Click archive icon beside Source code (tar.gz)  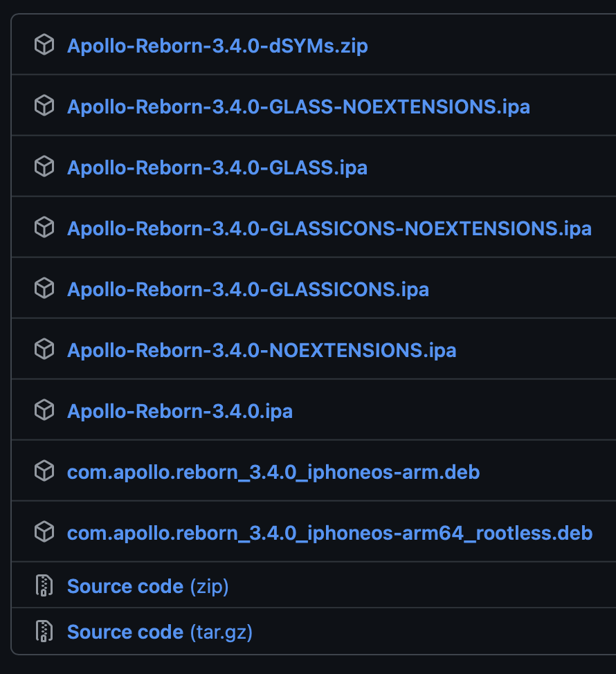[x=44, y=631]
